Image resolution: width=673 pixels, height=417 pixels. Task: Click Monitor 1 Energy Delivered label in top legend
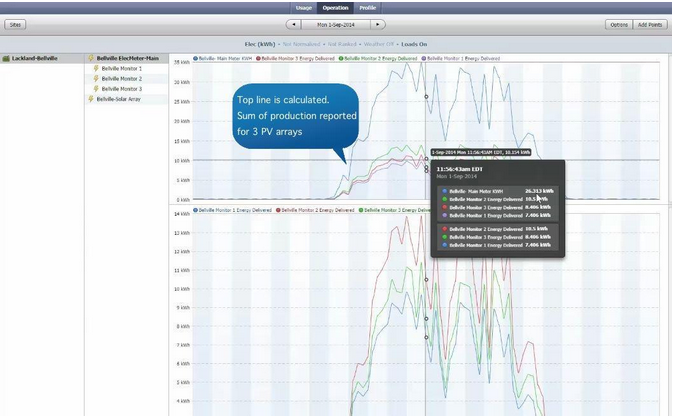click(464, 58)
